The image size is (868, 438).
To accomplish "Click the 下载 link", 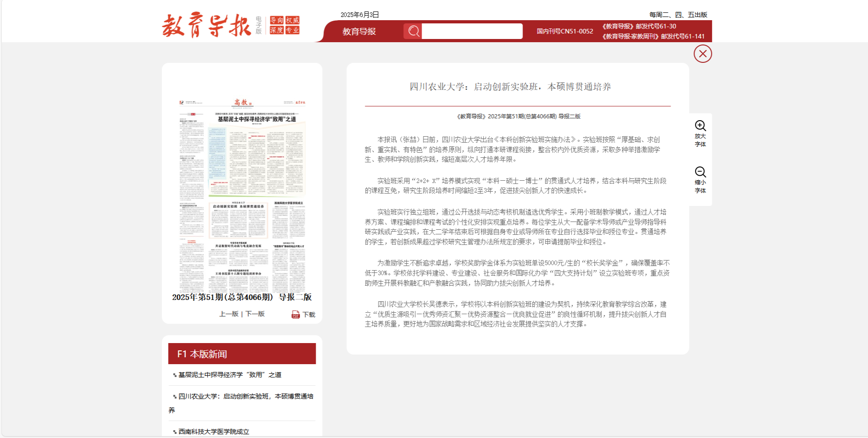I will [x=309, y=315].
